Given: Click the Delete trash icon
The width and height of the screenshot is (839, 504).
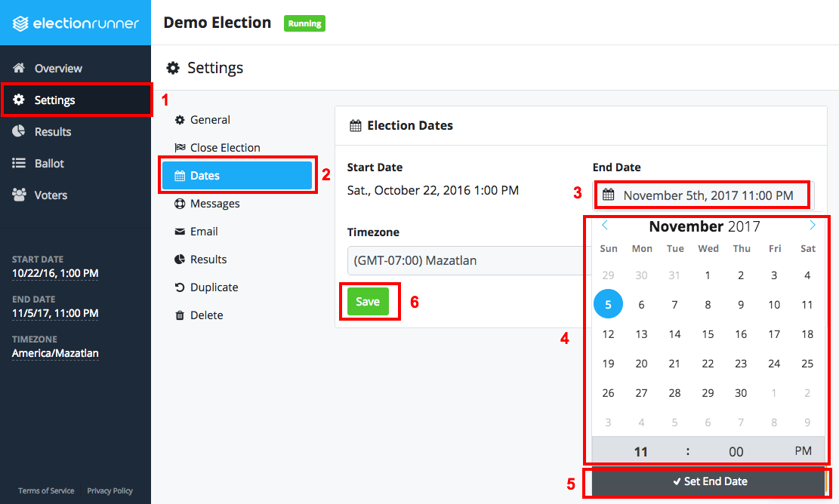Looking at the screenshot, I should tap(180, 315).
